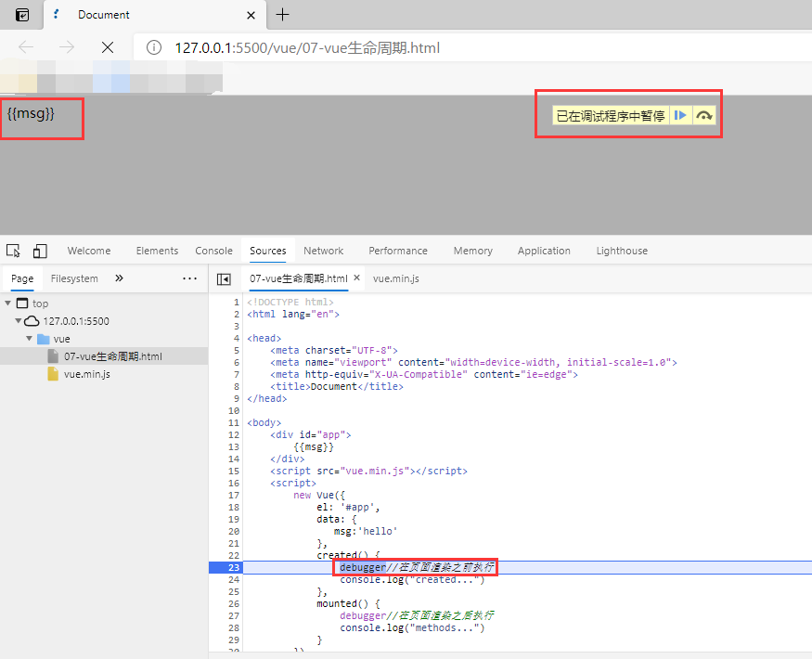Image resolution: width=812 pixels, height=659 pixels.
Task: Set breakpoint at line number 24
Action: (x=234, y=579)
